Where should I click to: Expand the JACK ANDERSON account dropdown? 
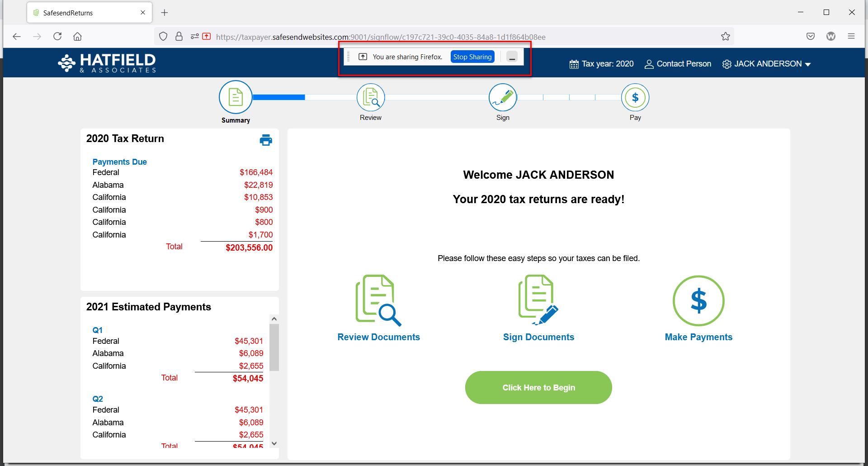click(x=767, y=64)
